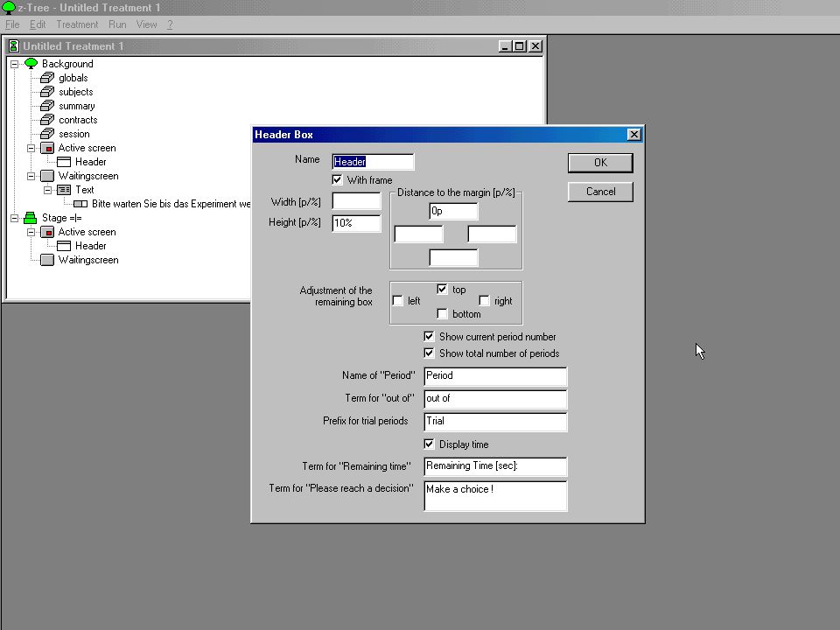
Task: Click the green Stage icon
Action: tap(30, 218)
